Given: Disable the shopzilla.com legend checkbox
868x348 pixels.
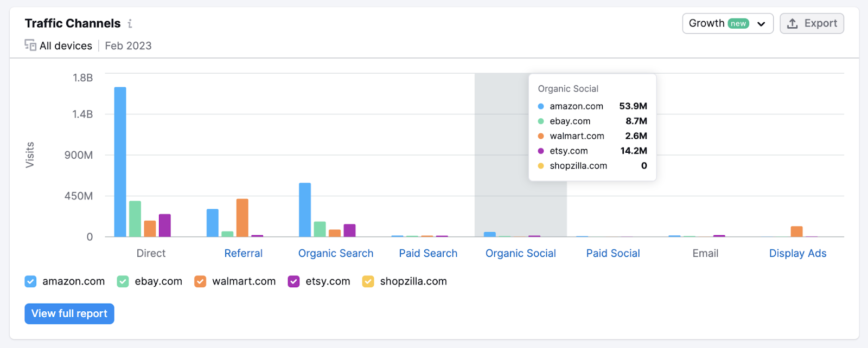Looking at the screenshot, I should click(x=368, y=281).
